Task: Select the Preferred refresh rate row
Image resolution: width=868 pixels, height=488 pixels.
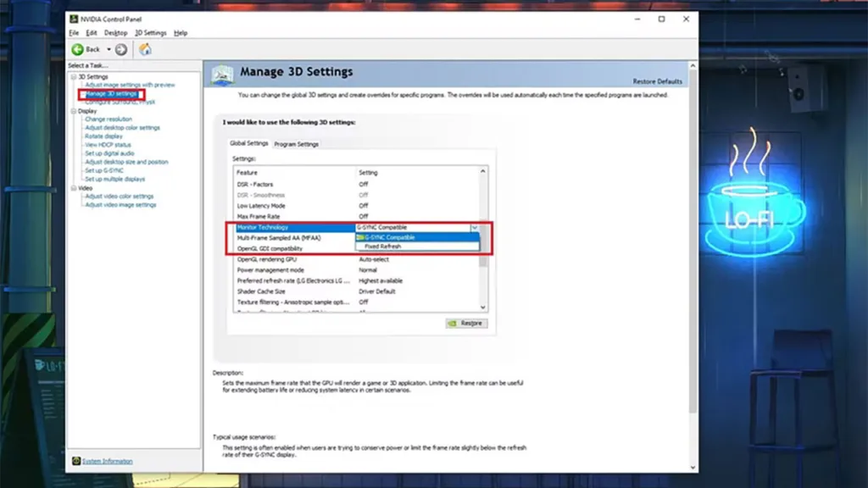Action: 357,281
